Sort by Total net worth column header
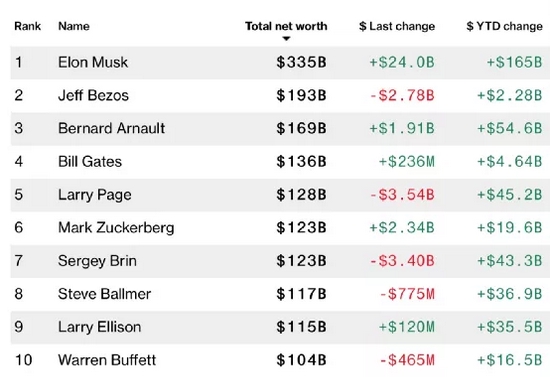550x377 pixels. [286, 26]
